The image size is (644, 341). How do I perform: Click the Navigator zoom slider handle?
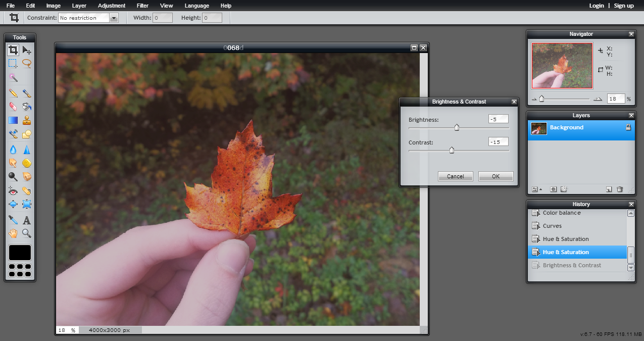point(541,99)
